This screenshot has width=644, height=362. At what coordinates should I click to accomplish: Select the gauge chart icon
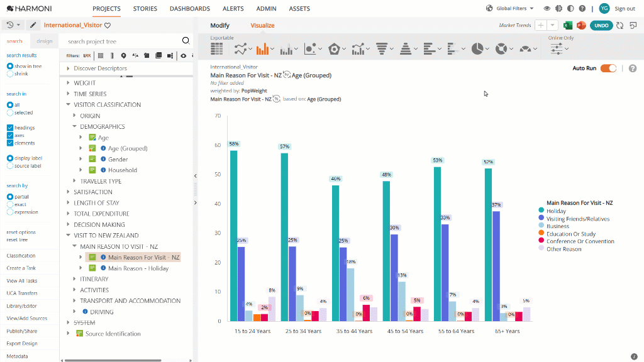tap(525, 49)
